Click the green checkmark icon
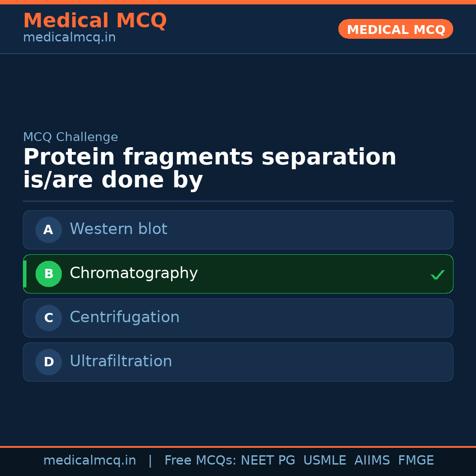Screen dimensions: 476x476 pyautogui.click(x=437, y=275)
